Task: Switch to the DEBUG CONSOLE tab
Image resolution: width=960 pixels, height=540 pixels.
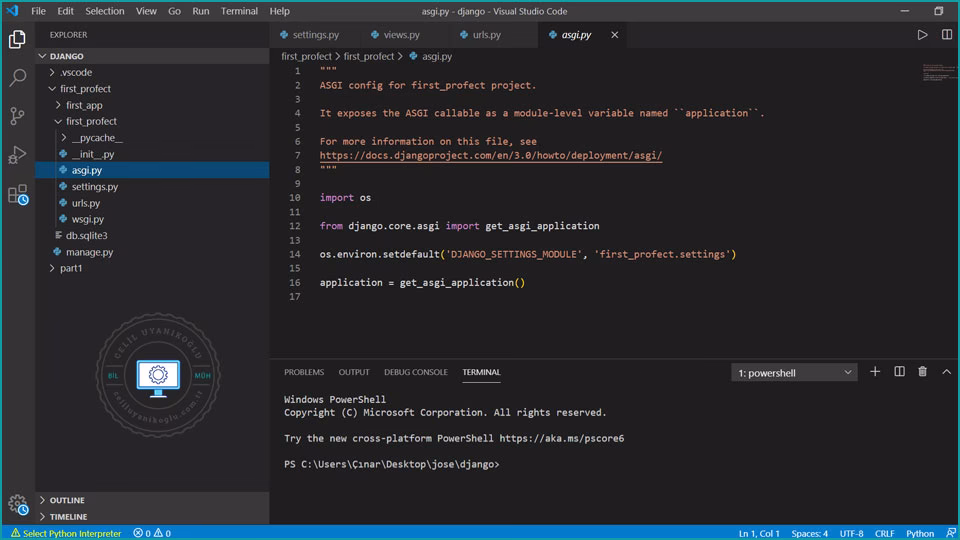Action: (416, 372)
